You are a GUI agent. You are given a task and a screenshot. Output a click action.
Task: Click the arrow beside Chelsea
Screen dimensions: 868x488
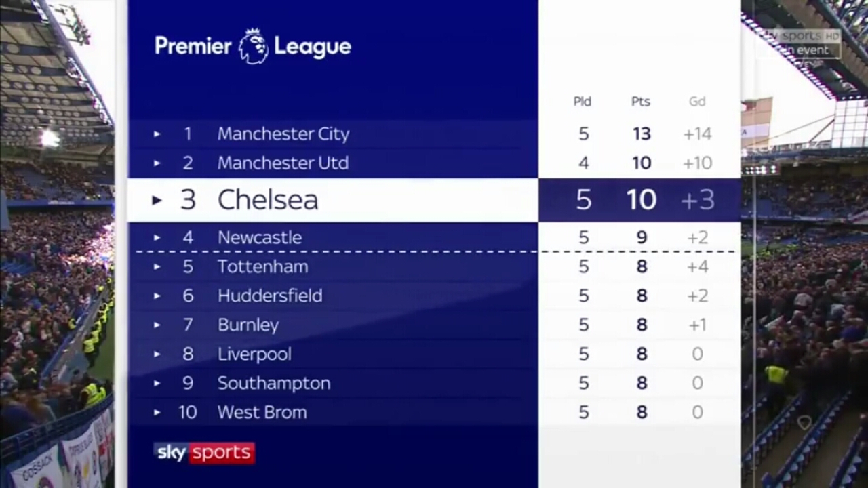[x=157, y=200]
